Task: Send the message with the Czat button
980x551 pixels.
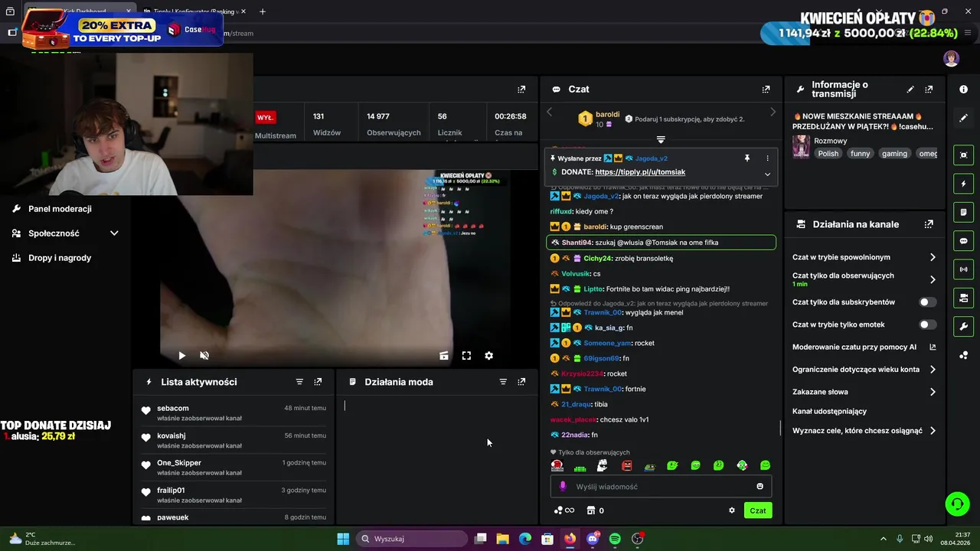Action: tap(758, 510)
